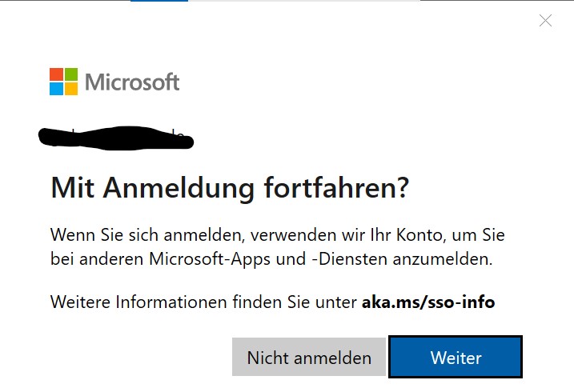Click the yellow square in Microsoft logo
Viewport: 574px width, 392px height.
70,89
